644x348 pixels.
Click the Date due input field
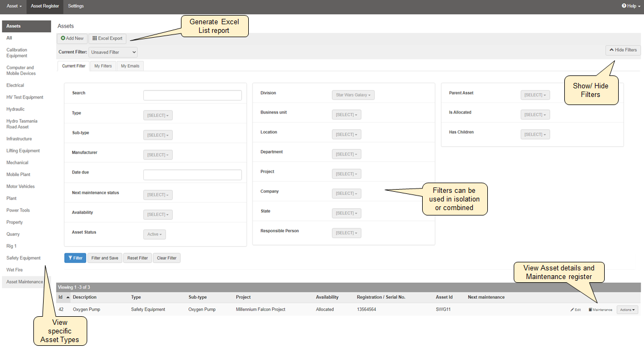192,175
